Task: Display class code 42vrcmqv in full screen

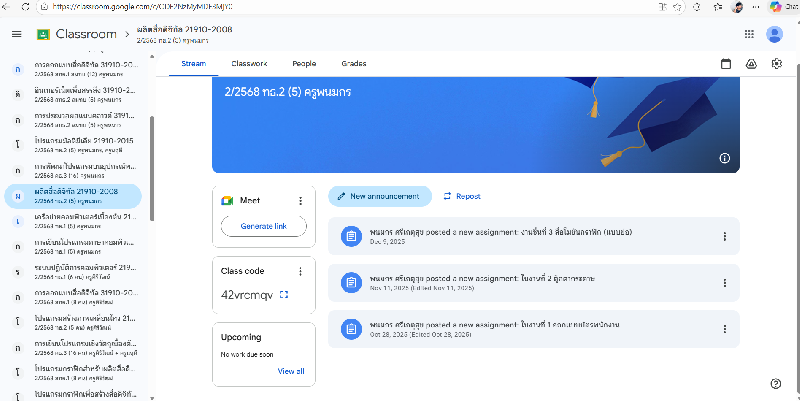Action: (x=284, y=294)
